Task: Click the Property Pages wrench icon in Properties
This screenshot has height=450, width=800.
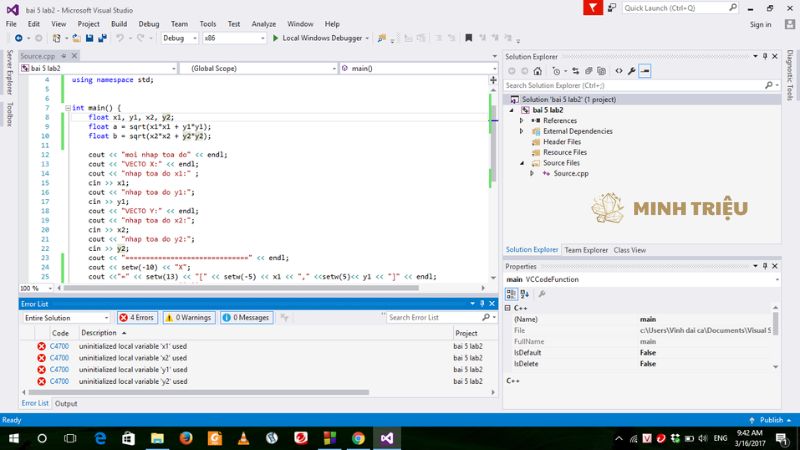Action: [x=542, y=294]
